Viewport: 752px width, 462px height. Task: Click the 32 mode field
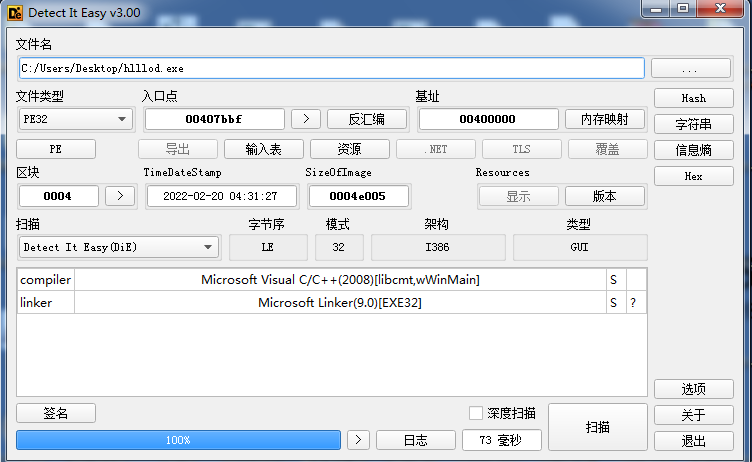click(339, 247)
